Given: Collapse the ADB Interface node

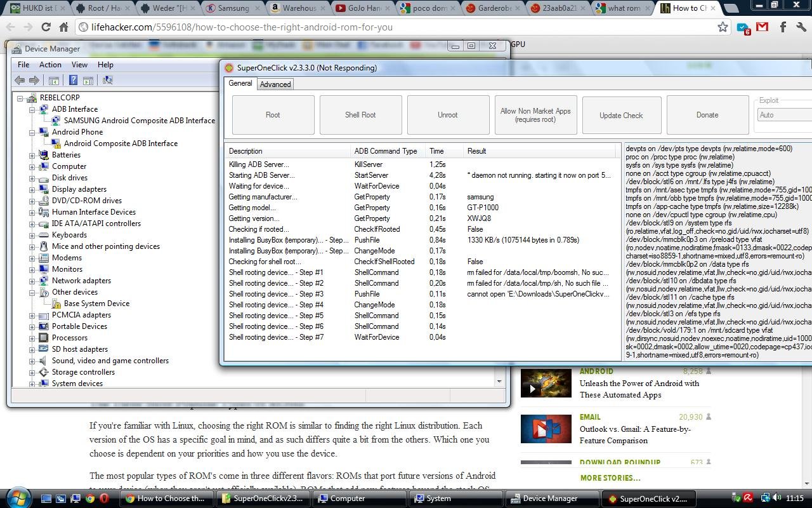Looking at the screenshot, I should click(x=32, y=109).
